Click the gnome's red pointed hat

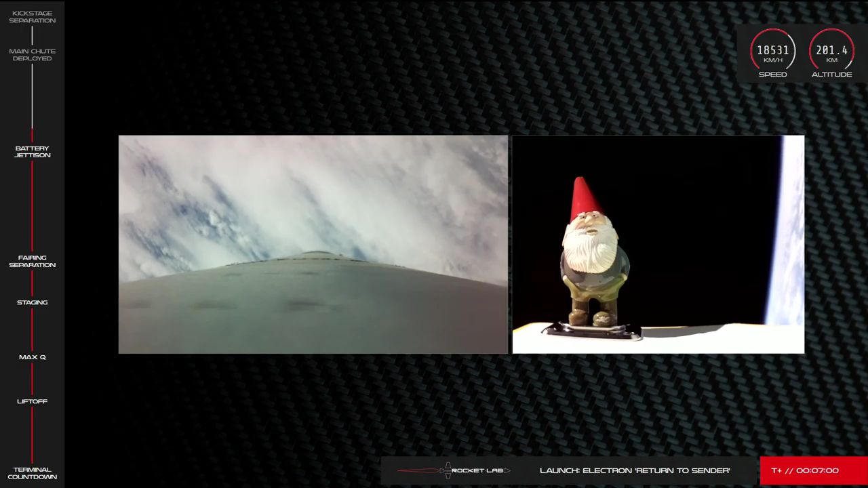click(584, 198)
